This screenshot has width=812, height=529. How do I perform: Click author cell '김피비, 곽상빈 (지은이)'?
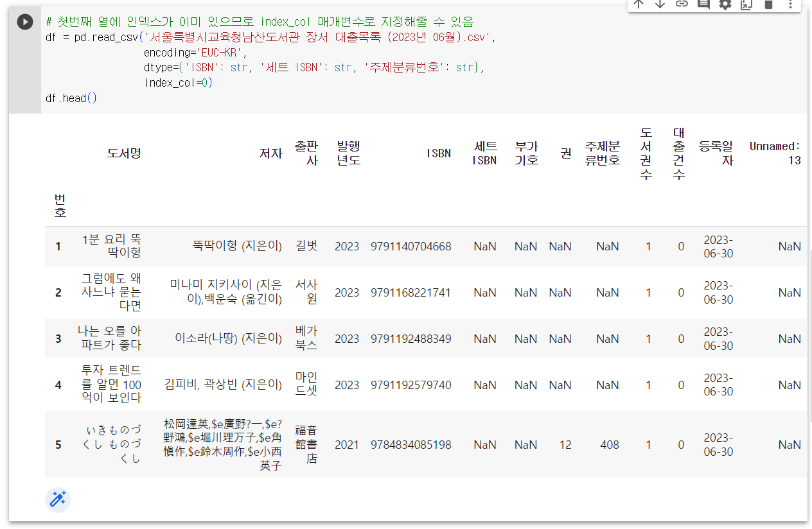click(224, 385)
